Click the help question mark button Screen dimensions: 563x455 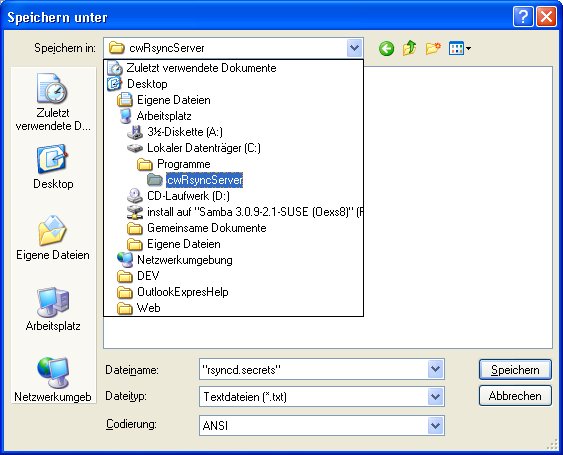(x=523, y=17)
